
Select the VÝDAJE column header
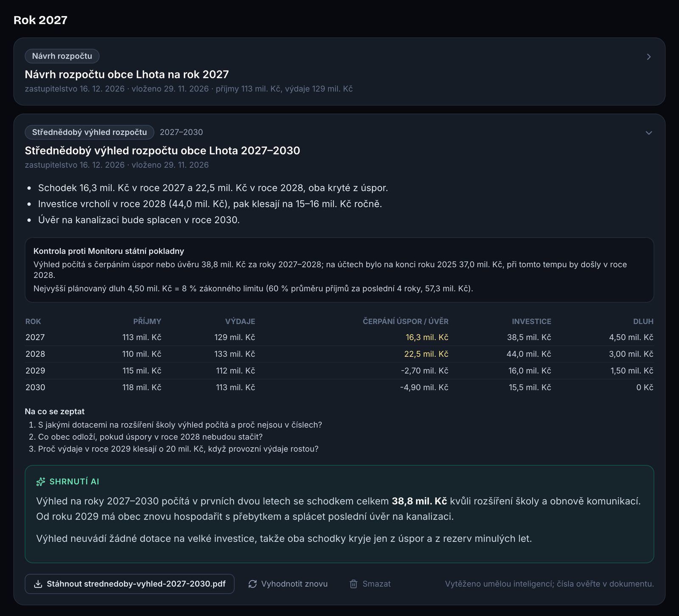pos(240,322)
